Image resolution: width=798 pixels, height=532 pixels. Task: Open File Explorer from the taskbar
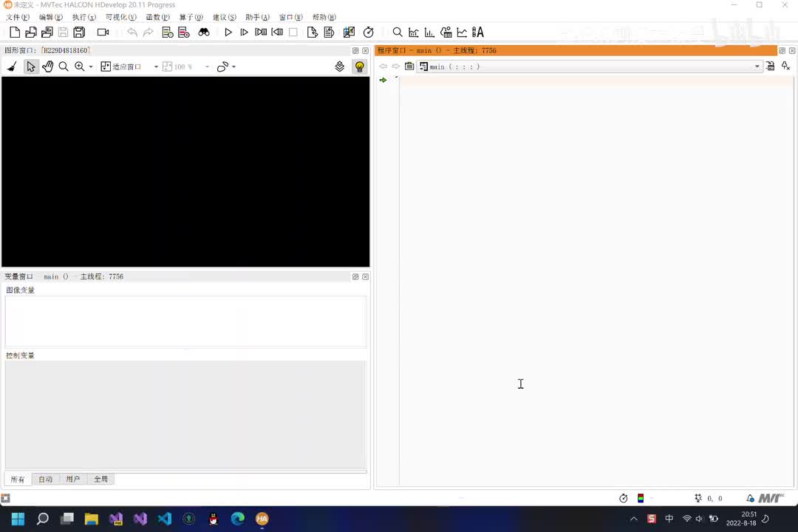pos(91,519)
